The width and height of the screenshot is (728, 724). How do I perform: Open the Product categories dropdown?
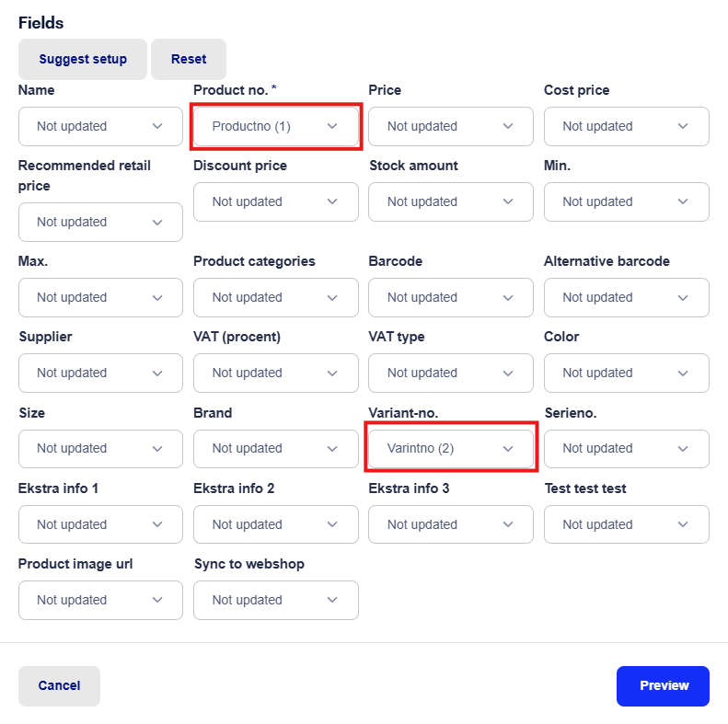(x=276, y=297)
